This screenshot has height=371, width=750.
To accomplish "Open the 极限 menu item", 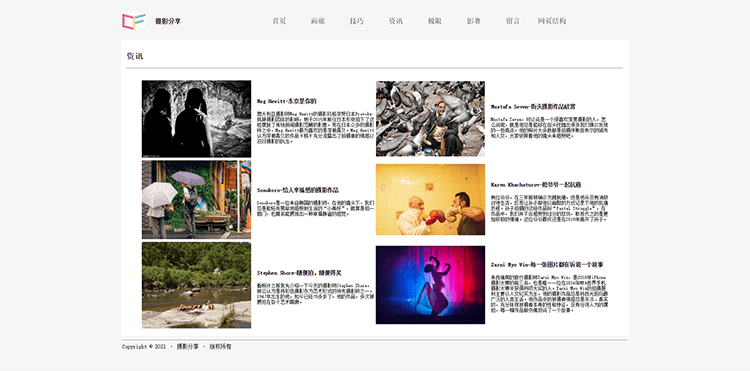I will tap(435, 21).
